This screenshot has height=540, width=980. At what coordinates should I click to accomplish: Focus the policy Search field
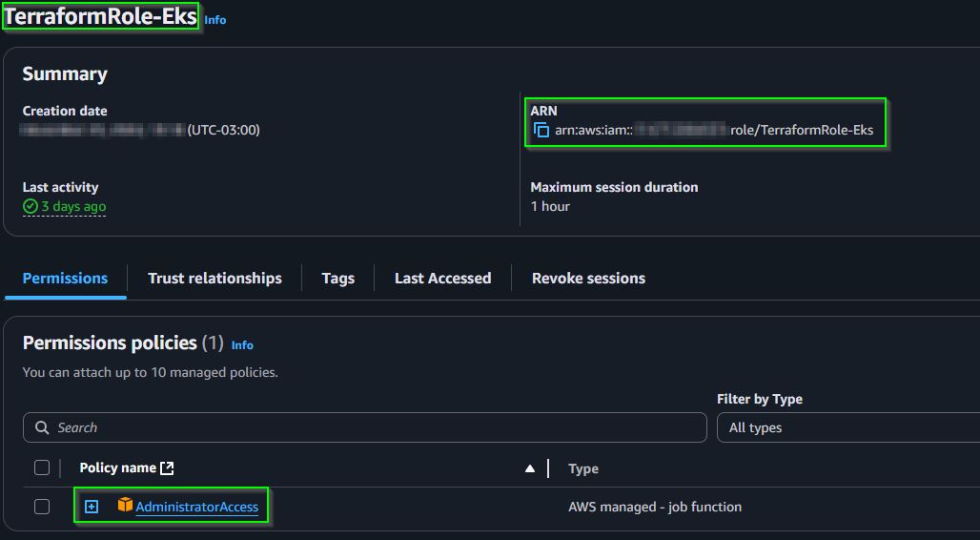tap(365, 427)
